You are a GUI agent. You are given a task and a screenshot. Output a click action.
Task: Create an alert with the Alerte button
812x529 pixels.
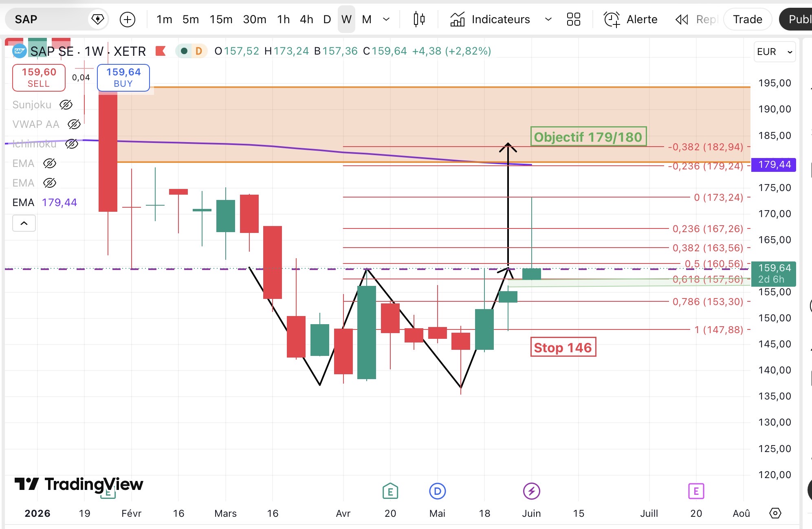(631, 19)
